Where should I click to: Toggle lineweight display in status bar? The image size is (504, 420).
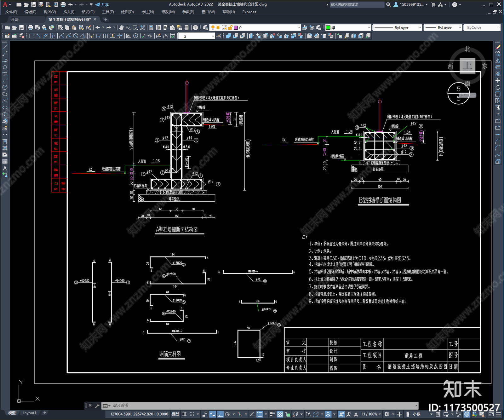tap(272, 414)
